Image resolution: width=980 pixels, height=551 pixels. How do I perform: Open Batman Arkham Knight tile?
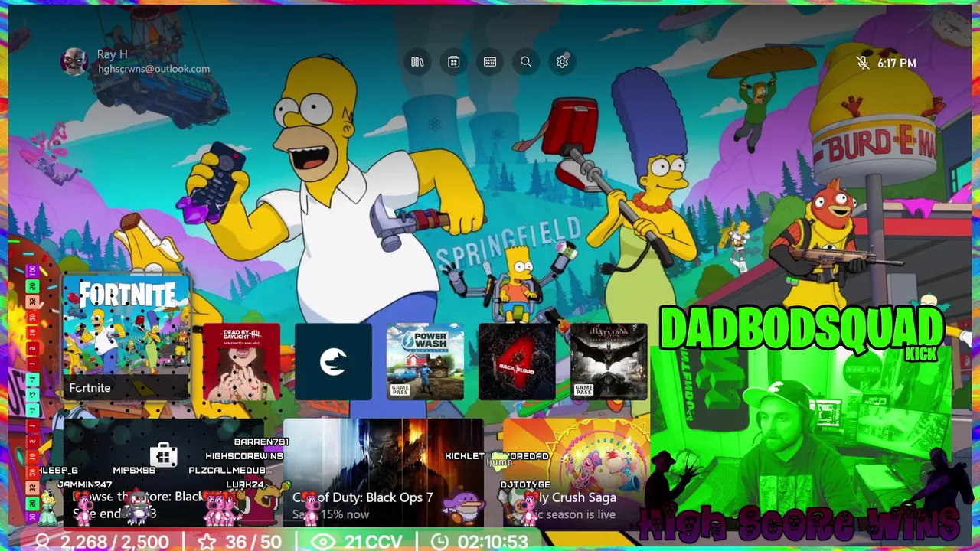pyautogui.click(x=609, y=362)
